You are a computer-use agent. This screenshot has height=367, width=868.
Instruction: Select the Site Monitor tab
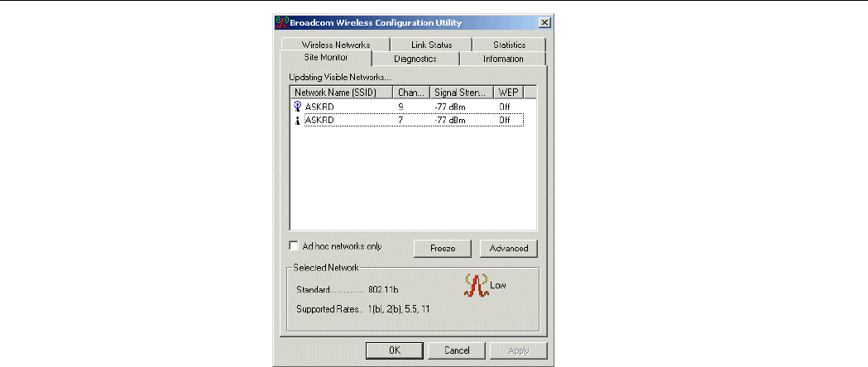pos(325,58)
